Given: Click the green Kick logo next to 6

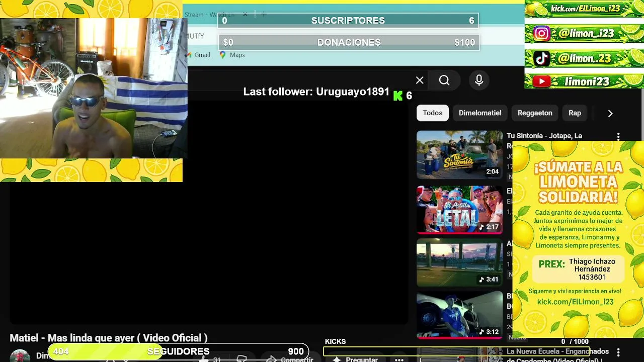Looking at the screenshot, I should click(398, 96).
